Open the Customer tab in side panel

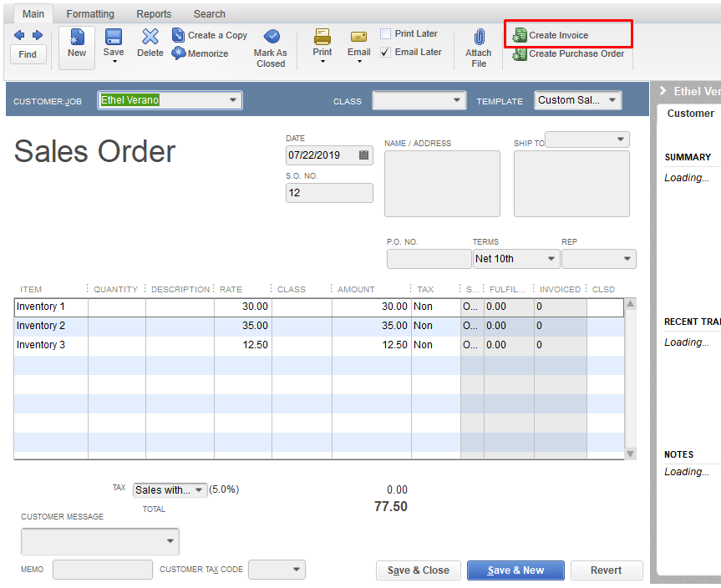[x=690, y=113]
